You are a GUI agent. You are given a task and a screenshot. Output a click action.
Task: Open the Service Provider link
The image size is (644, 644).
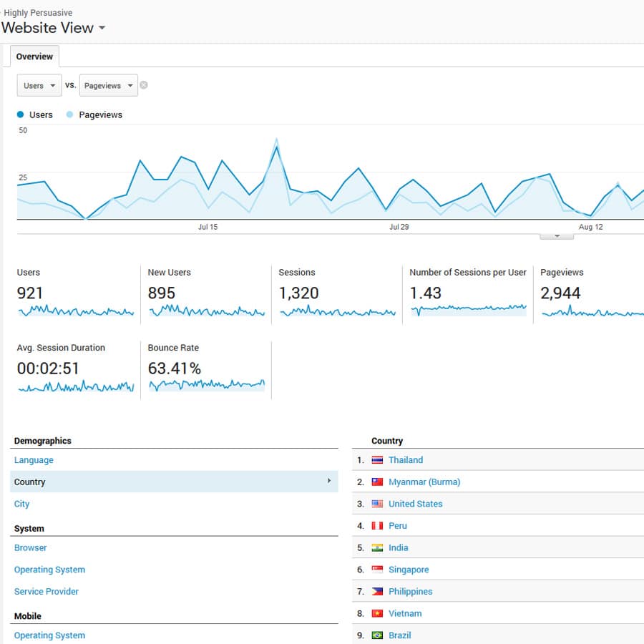47,592
